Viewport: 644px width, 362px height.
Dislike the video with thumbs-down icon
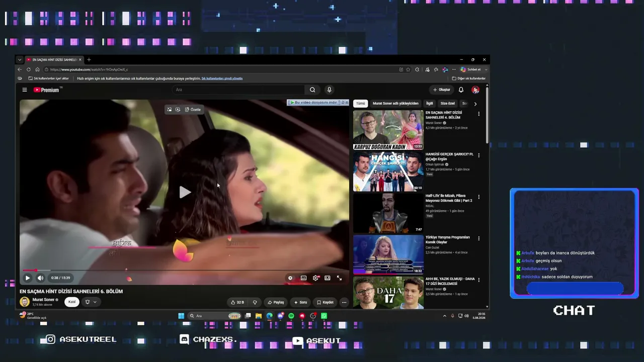[255, 302]
